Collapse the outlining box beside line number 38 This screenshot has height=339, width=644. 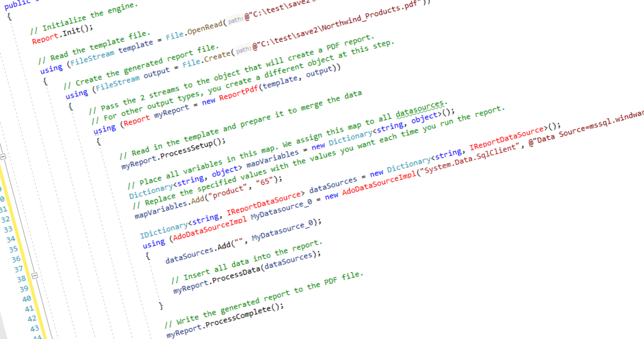(35, 275)
